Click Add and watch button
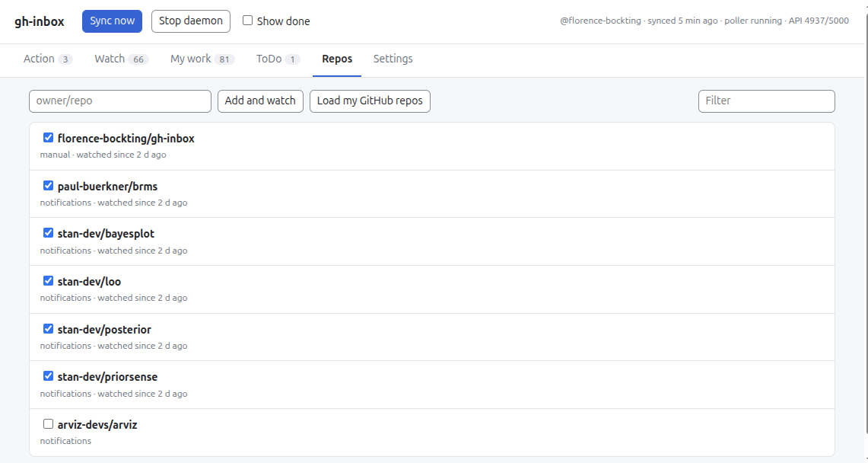Viewport: 868px width, 463px height. pyautogui.click(x=260, y=101)
